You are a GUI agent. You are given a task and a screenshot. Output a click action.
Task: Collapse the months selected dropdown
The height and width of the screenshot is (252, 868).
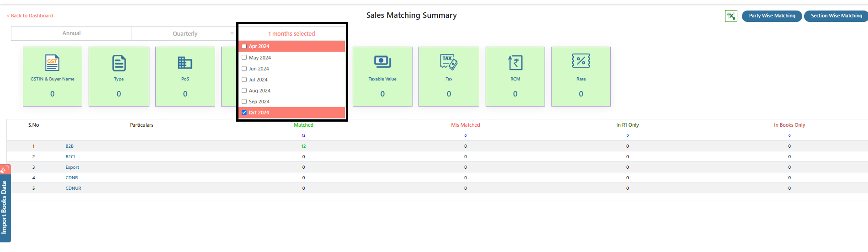coord(291,33)
